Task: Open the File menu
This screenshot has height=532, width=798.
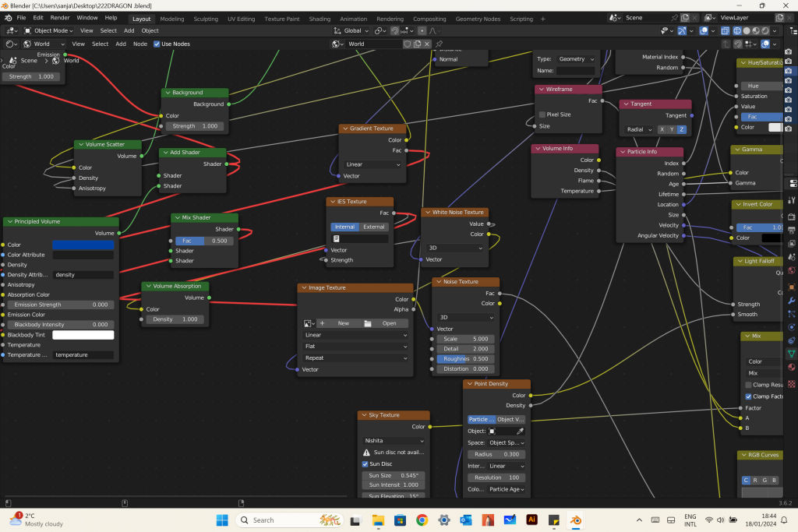Action: click(21, 18)
